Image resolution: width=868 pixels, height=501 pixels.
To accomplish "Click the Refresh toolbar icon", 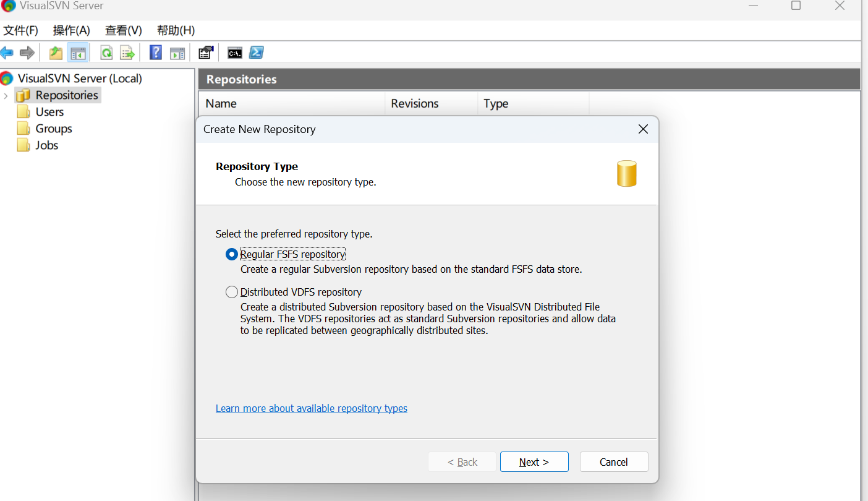I will 106,53.
